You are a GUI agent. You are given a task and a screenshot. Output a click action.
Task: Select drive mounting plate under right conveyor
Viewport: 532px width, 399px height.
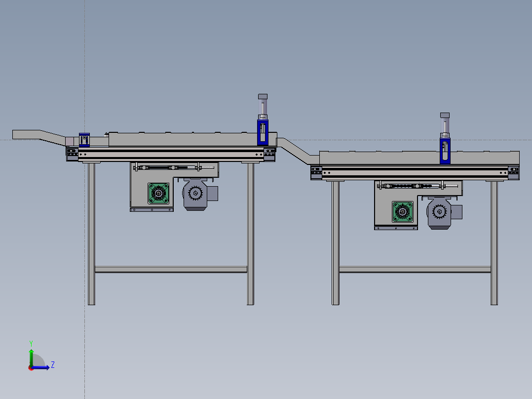(396, 205)
